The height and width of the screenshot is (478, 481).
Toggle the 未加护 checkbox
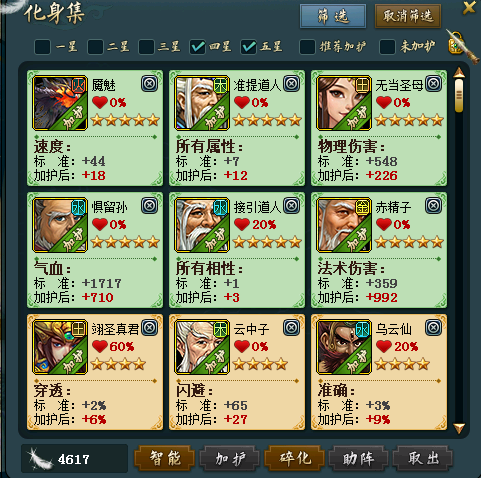[x=387, y=47]
